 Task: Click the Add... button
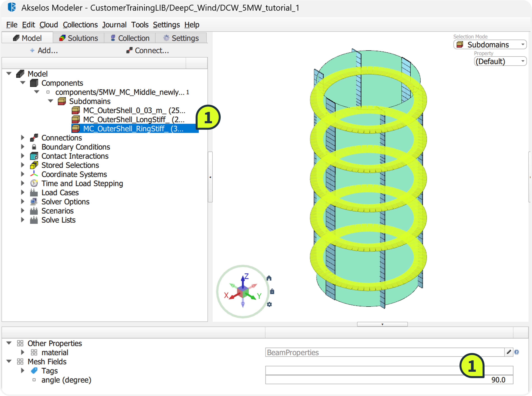(x=44, y=51)
